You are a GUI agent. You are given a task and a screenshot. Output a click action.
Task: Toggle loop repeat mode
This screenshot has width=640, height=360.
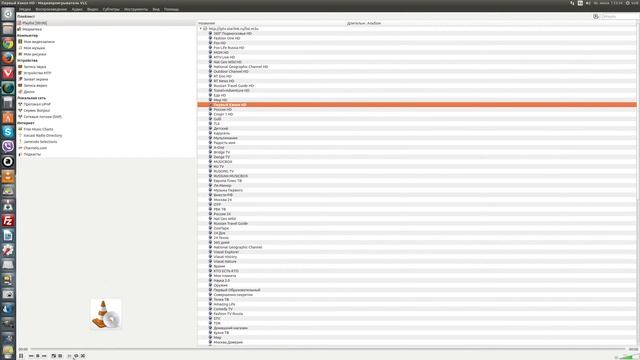coord(76,356)
